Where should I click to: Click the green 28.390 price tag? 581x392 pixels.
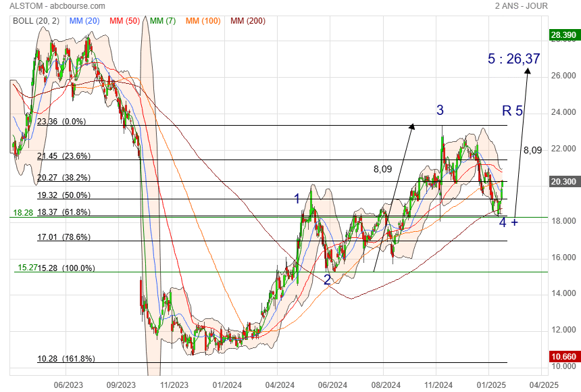point(563,35)
